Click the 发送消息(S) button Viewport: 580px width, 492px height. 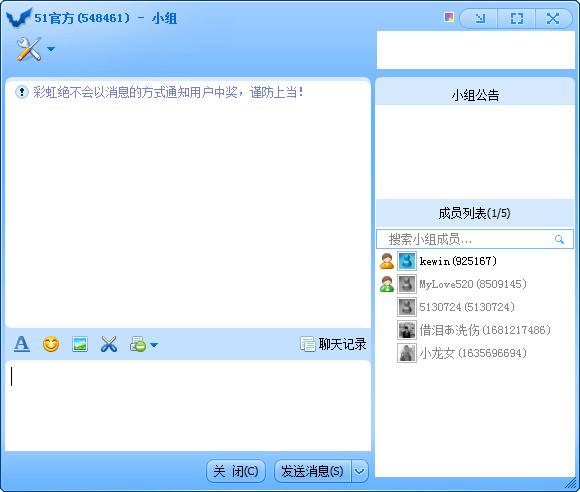tap(313, 471)
